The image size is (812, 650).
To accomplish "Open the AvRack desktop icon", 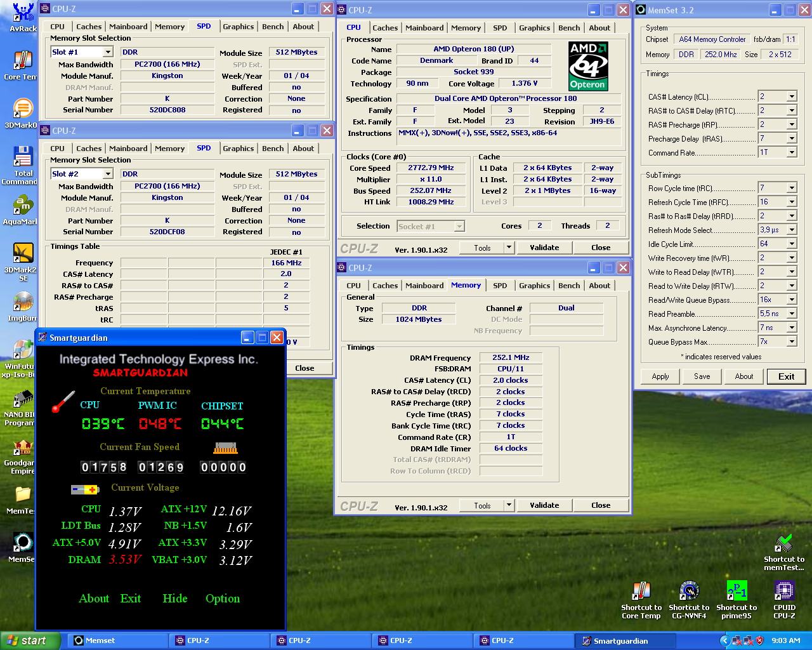I will pyautogui.click(x=23, y=17).
